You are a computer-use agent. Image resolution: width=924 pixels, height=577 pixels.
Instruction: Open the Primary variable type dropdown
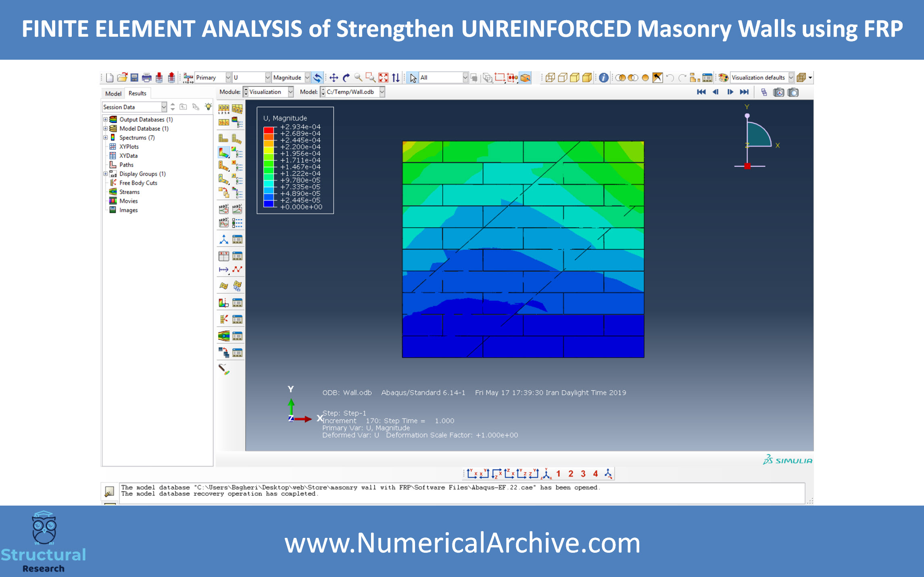coord(228,77)
